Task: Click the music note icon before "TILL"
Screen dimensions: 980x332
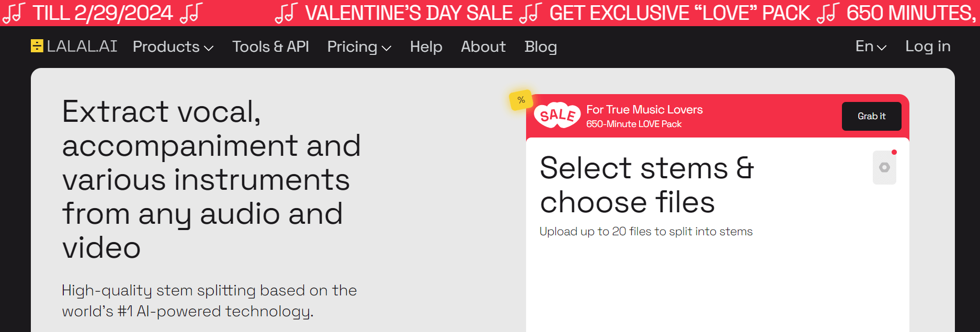Action: coord(14,13)
